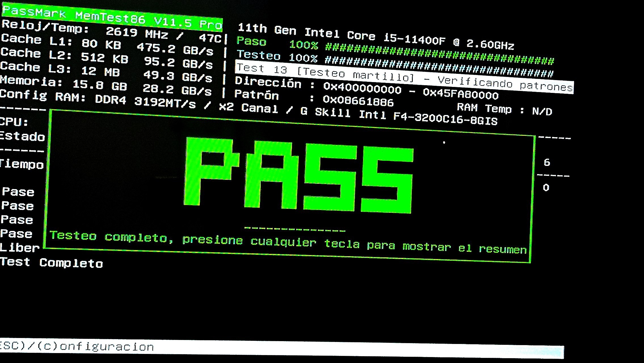
Task: Click the Dirección address range value
Action: click(411, 90)
